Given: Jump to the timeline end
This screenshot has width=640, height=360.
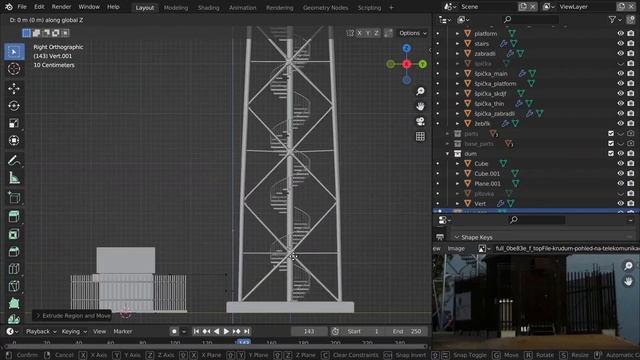Looking at the screenshot, I should pyautogui.click(x=247, y=331).
